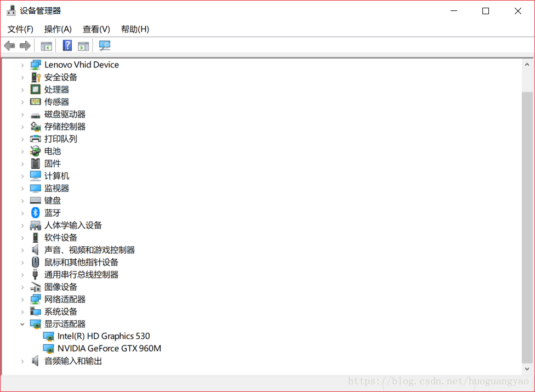The image size is (535, 392).
Task: Expand the 音频输入和输出 node chevron
Action: [x=22, y=361]
